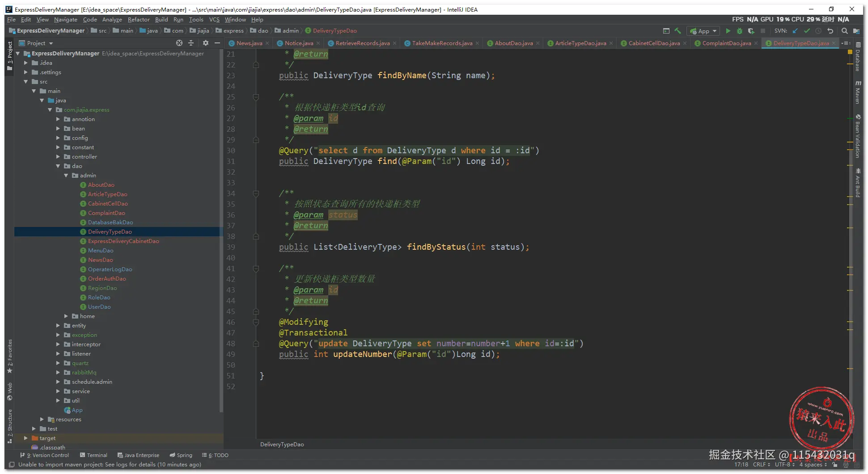Open Search Everywhere magnifier icon
Viewport: 868px width, 474px height.
(844, 31)
